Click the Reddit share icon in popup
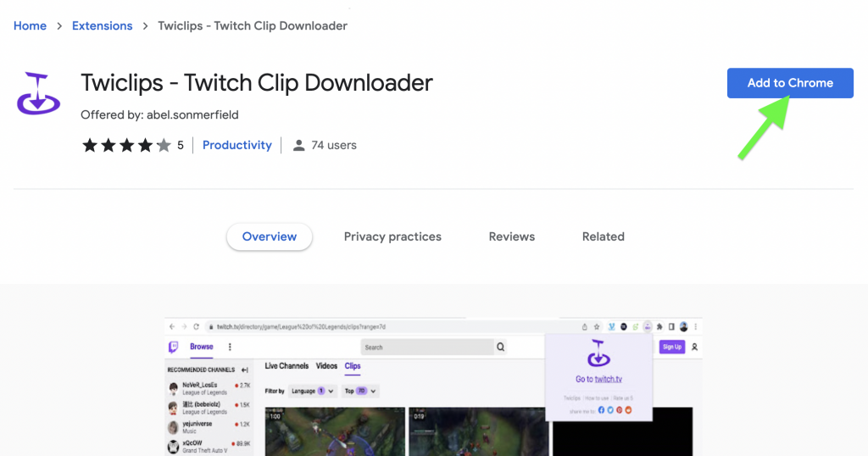This screenshot has width=868, height=456. (628, 410)
